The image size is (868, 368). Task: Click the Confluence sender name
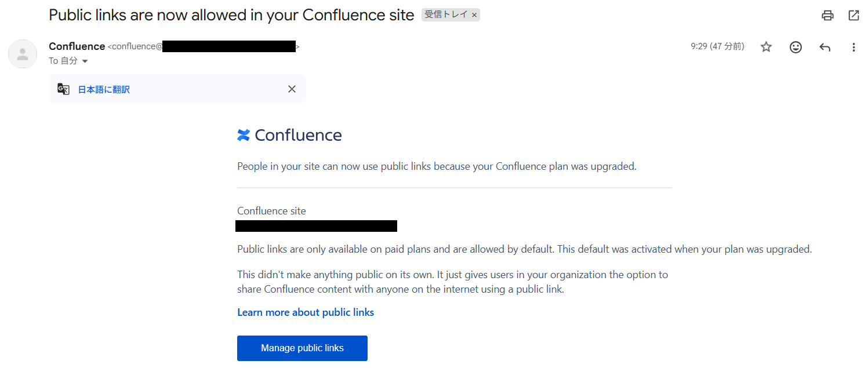point(77,46)
